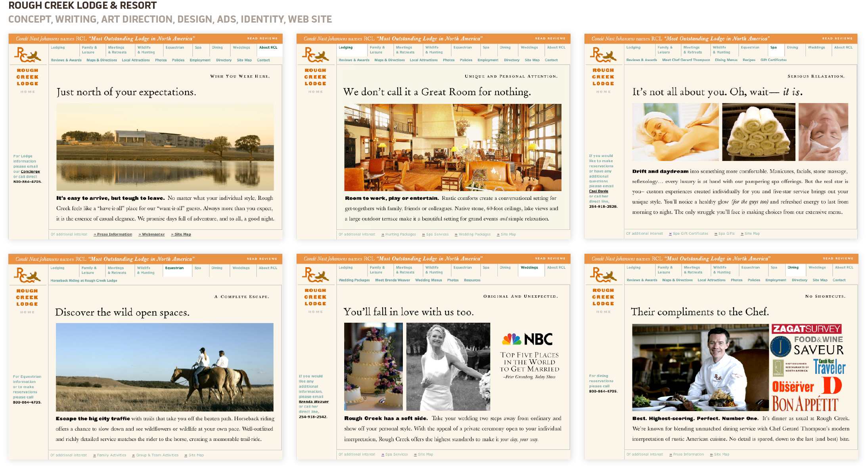Click the wedding cake photo

(x=373, y=366)
